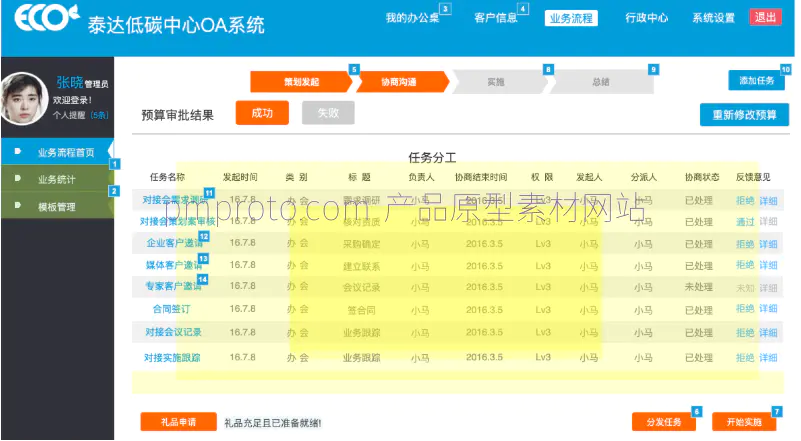Image resolution: width=801 pixels, height=441 pixels.
Task: Open the 我的办公桌 top menu
Action: [412, 18]
